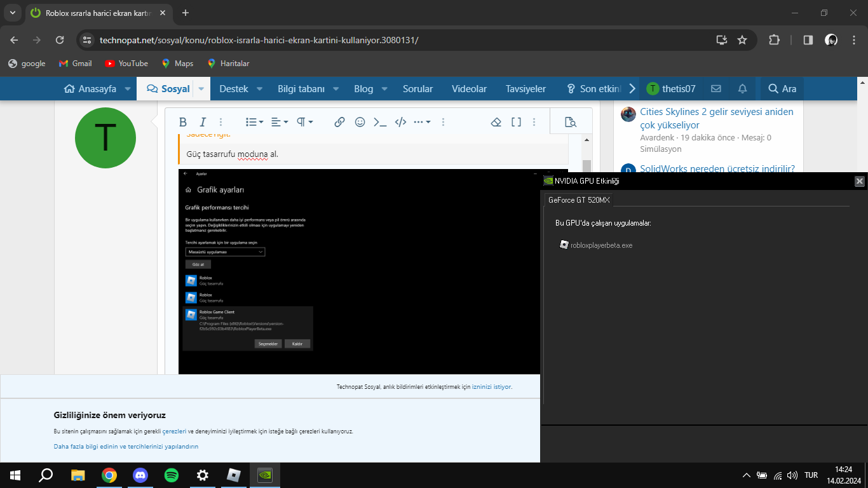868x488 pixels.
Task: Open Son etkinlikler in the navigation bar
Action: pyautogui.click(x=593, y=89)
